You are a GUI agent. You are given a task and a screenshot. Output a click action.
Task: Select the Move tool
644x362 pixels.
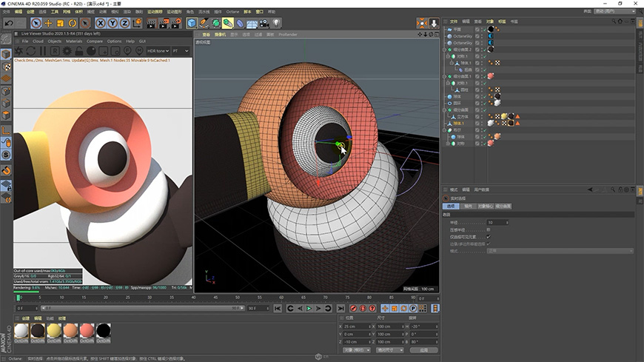48,24
